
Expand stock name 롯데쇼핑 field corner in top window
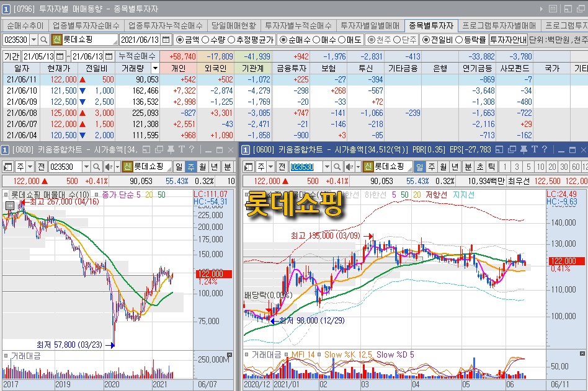(115, 42)
